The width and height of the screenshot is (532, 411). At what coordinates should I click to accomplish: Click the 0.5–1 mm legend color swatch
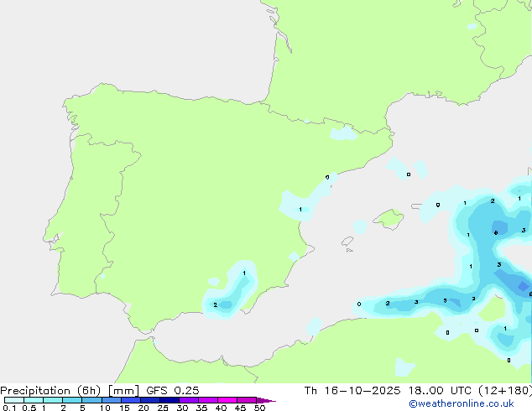coord(34,400)
